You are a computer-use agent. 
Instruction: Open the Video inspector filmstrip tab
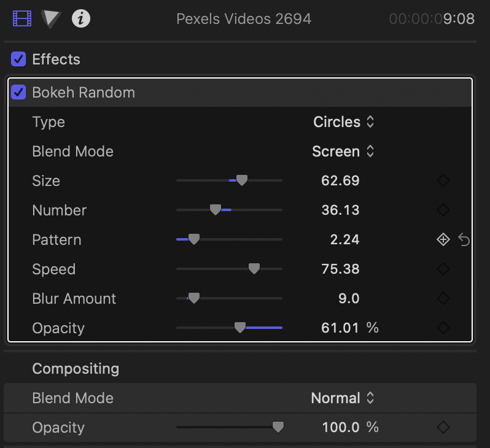point(22,18)
